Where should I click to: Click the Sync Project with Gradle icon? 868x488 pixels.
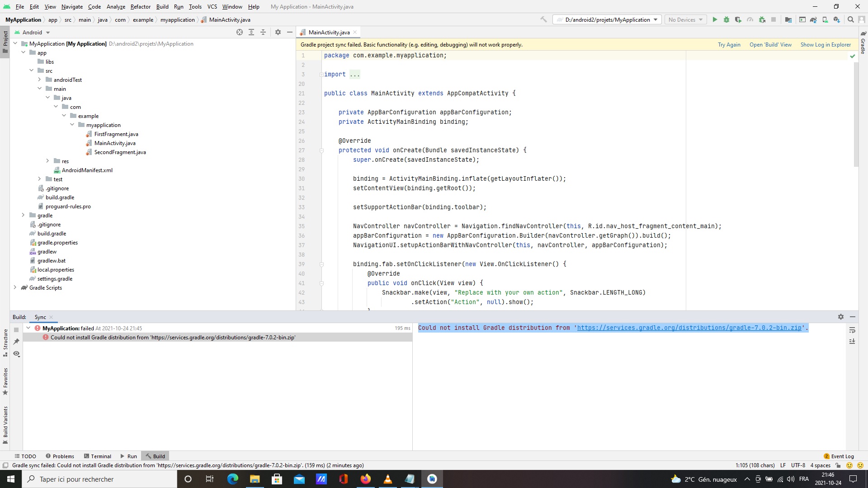813,20
